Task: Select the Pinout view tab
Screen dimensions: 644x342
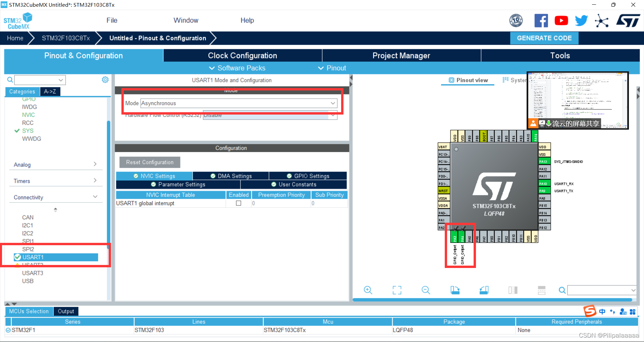Action: [468, 80]
